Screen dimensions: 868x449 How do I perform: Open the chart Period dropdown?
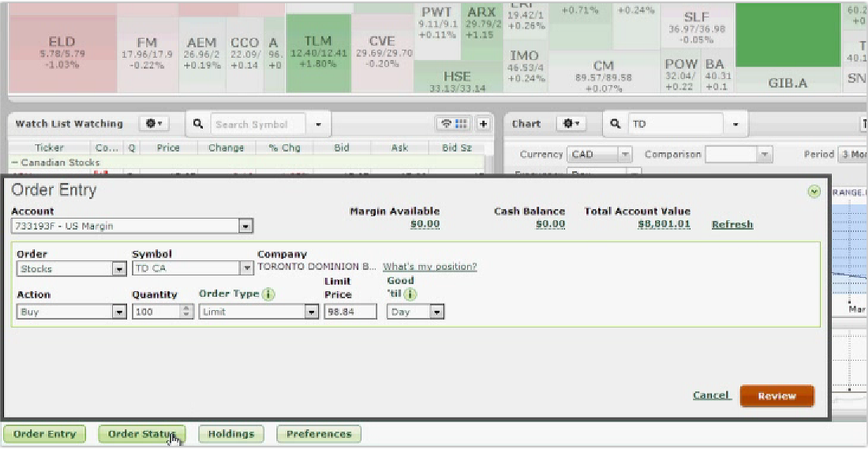(x=852, y=155)
